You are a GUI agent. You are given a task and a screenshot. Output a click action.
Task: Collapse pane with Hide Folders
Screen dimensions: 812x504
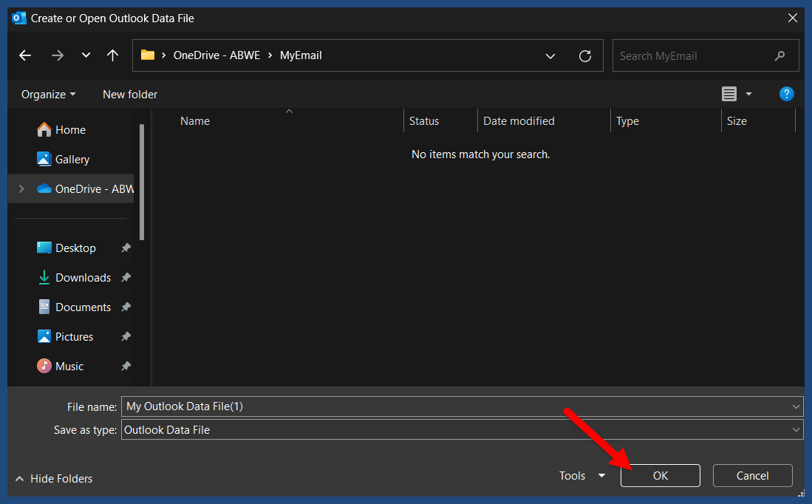(x=54, y=479)
